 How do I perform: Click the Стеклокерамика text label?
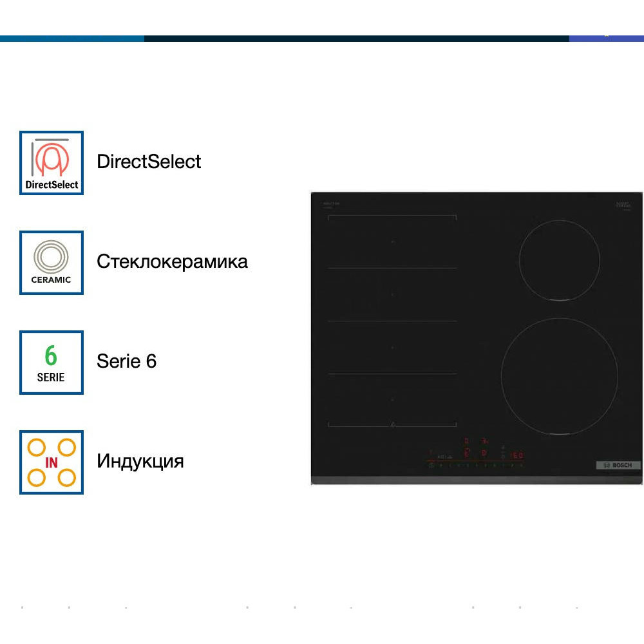(172, 261)
